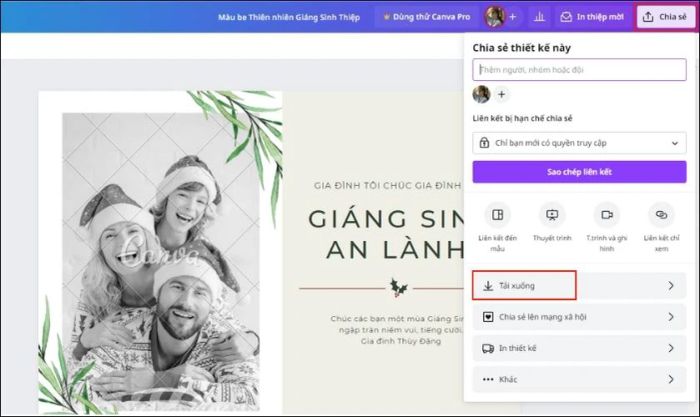Click the owner avatar in share panel

click(x=482, y=94)
